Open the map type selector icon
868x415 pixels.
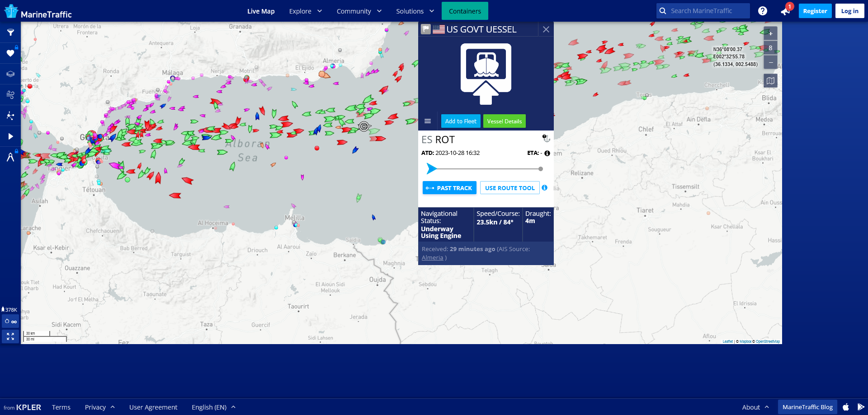pyautogui.click(x=770, y=81)
